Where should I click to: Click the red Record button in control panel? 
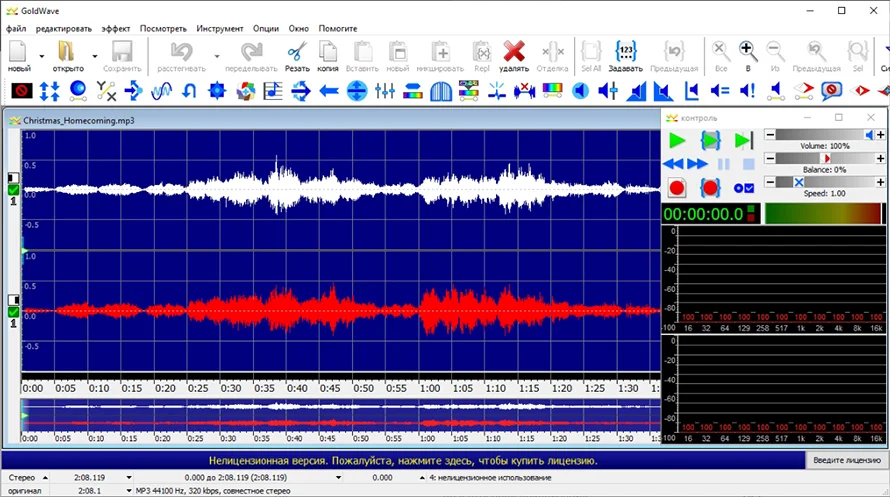(x=677, y=187)
